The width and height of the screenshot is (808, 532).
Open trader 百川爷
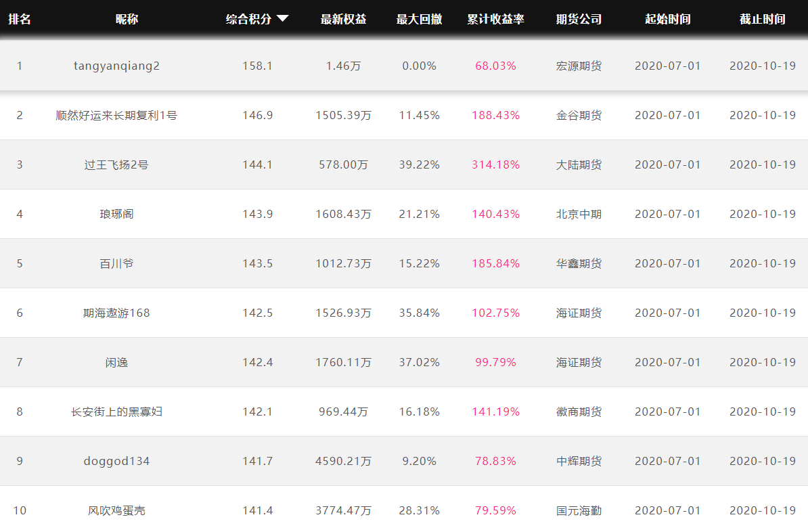click(x=116, y=263)
